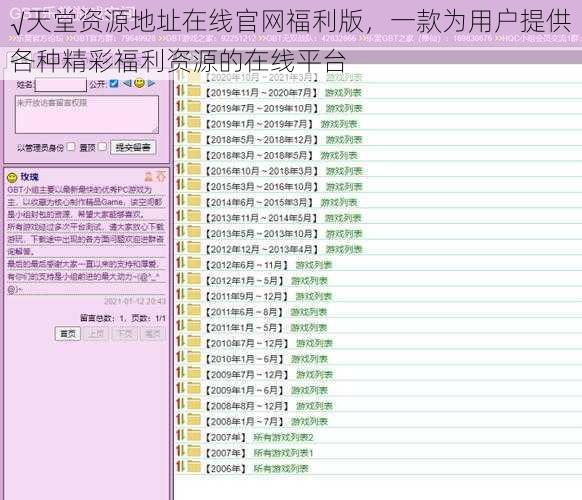Open folder icon for 2009年7月～12月

click(x=194, y=373)
